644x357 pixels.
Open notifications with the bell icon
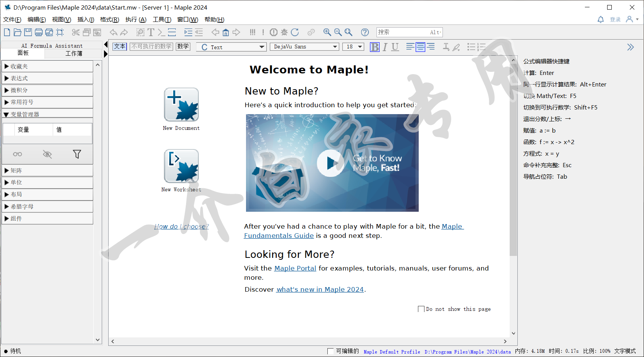(601, 19)
